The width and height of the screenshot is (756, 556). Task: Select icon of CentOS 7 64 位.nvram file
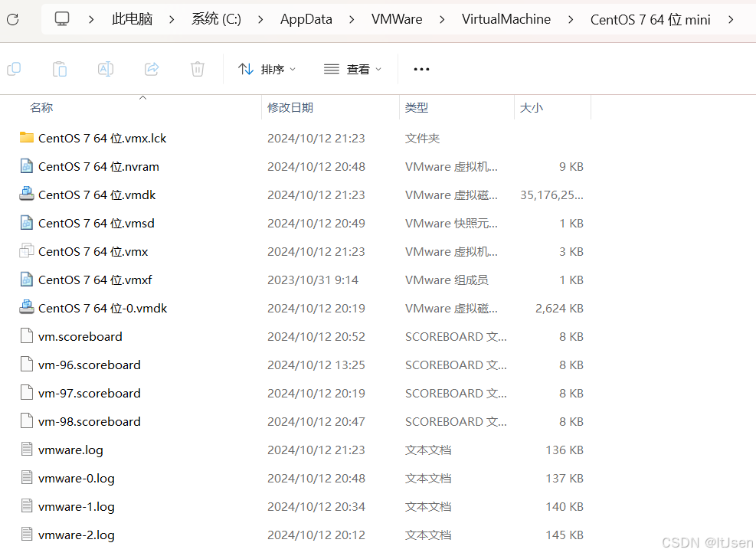tap(27, 166)
